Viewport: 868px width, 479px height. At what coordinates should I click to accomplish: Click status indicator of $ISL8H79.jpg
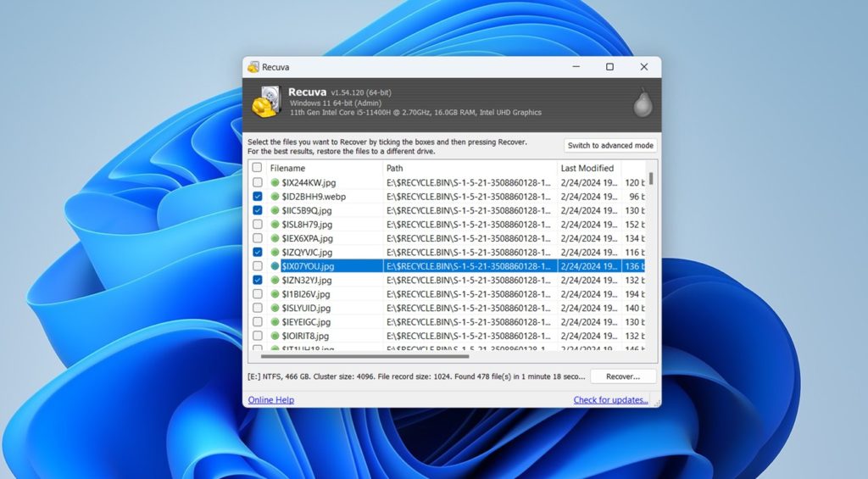click(275, 225)
